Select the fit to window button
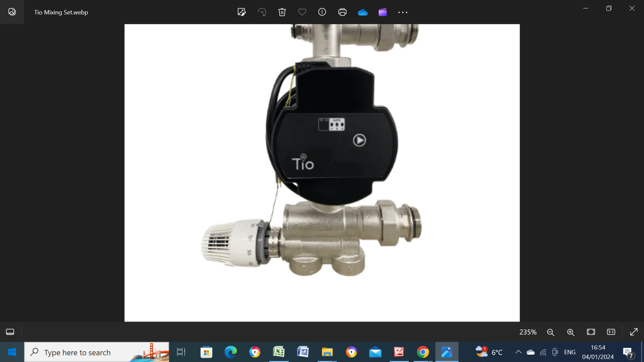Image resolution: width=644 pixels, height=362 pixels. coord(591,332)
